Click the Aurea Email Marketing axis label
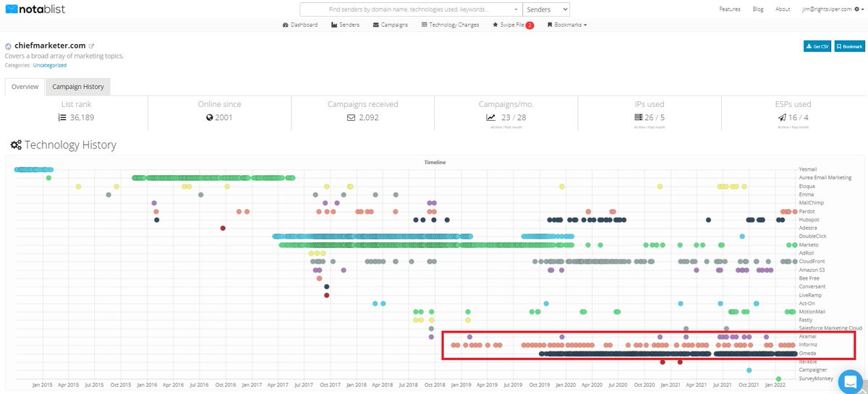 (x=825, y=178)
